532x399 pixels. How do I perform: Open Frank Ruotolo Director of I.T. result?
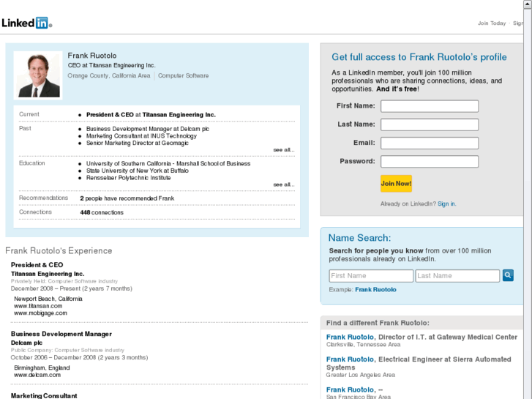pyautogui.click(x=350, y=337)
